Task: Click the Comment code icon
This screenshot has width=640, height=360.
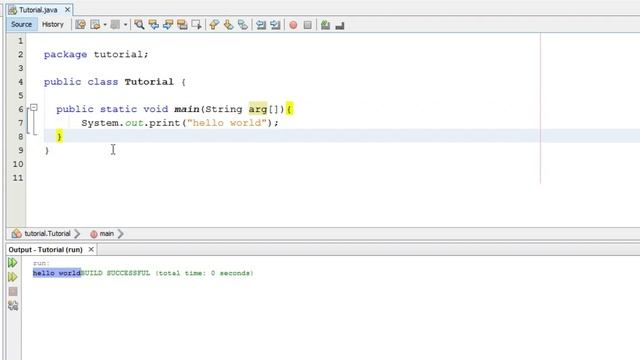Action: coord(325,25)
